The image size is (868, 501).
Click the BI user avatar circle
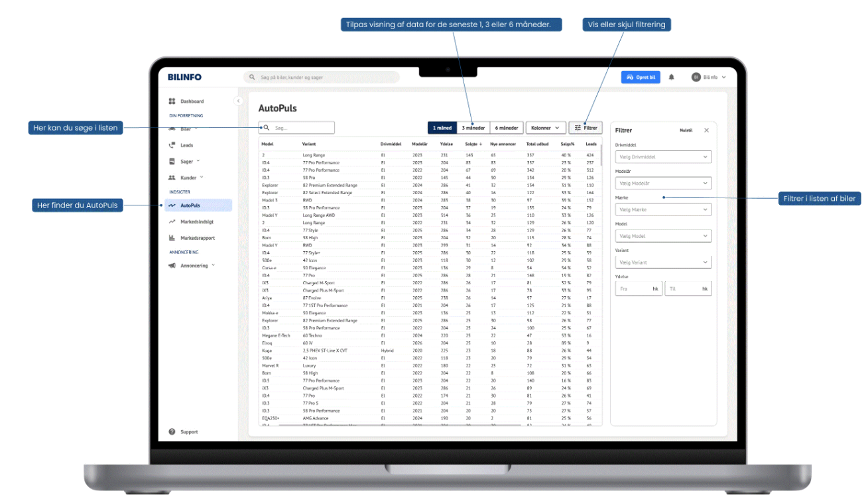(x=696, y=77)
